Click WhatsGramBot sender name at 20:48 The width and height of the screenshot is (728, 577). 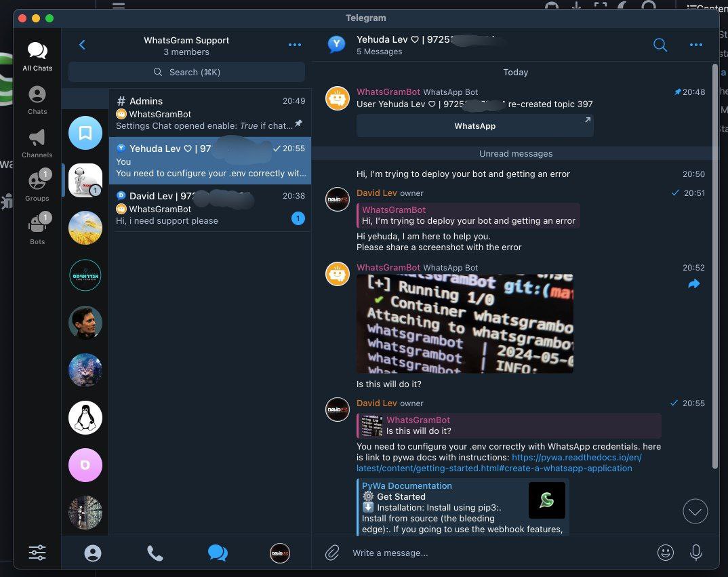[388, 92]
